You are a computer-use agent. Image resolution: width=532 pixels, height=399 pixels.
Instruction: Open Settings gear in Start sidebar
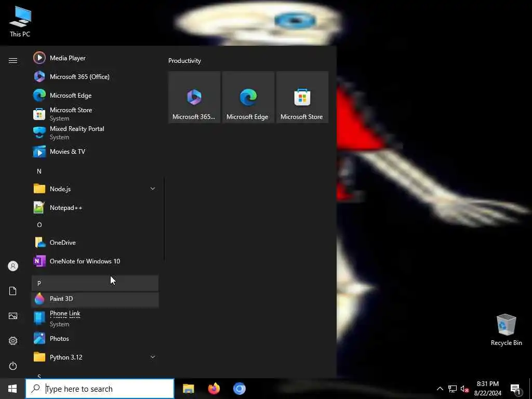pyautogui.click(x=13, y=341)
